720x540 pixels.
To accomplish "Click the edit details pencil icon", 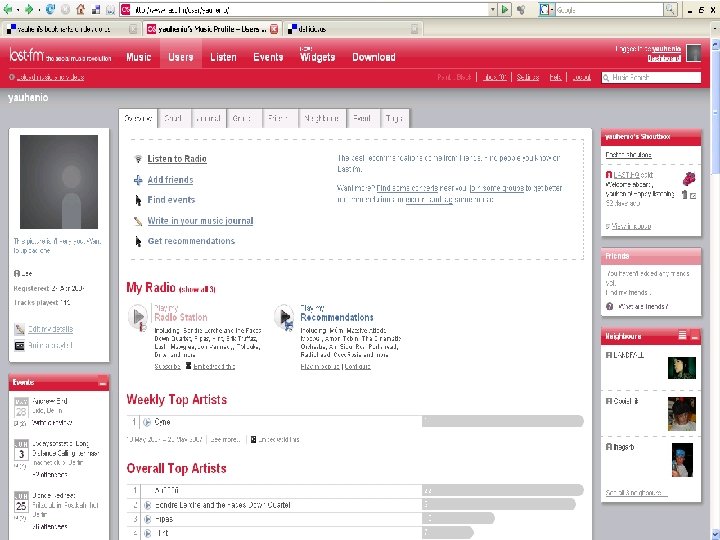I will coord(19,329).
